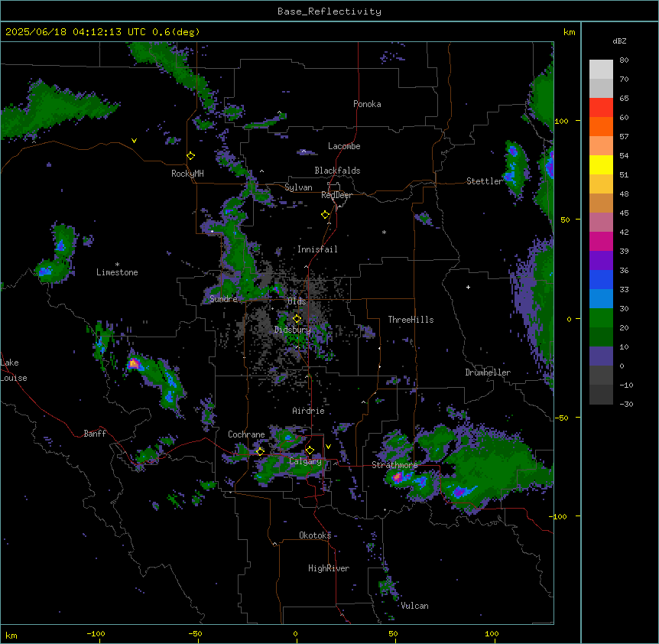Click the Okotoks town label
The height and width of the screenshot is (644, 659).
(315, 535)
